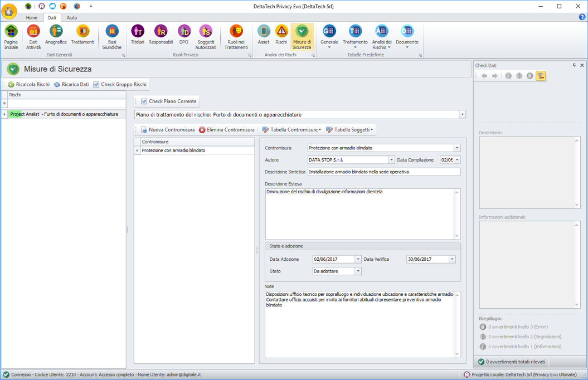Viewport: 588px width, 380px height.
Task: Select Misure di Sicurezza ribbon icon
Action: (302, 37)
